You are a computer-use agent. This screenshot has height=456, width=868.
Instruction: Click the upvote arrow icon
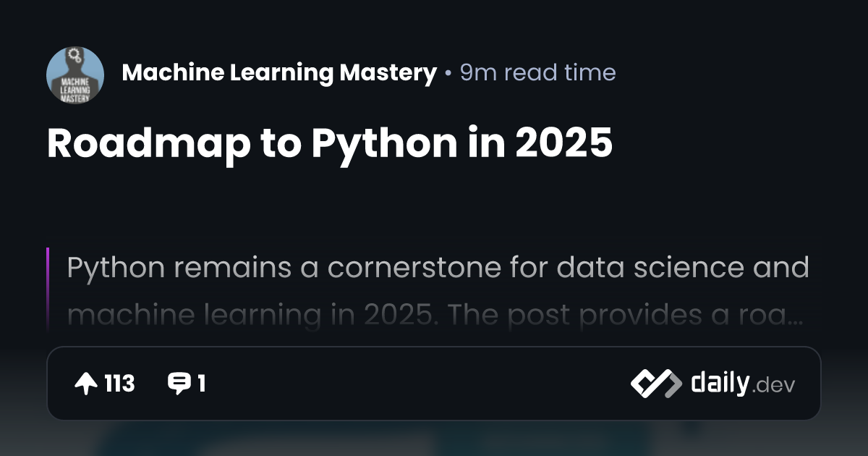click(x=86, y=384)
